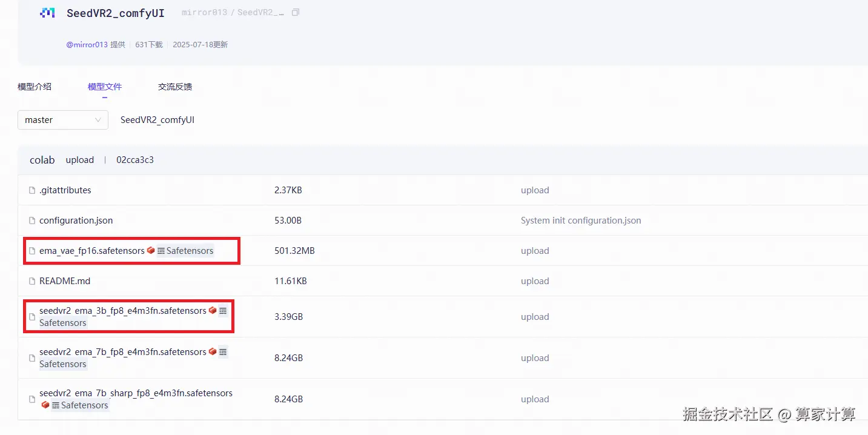This screenshot has width=868, height=435.
Task: Click red LFS cube icon on ema_vae_fp16 row
Action: tap(151, 250)
